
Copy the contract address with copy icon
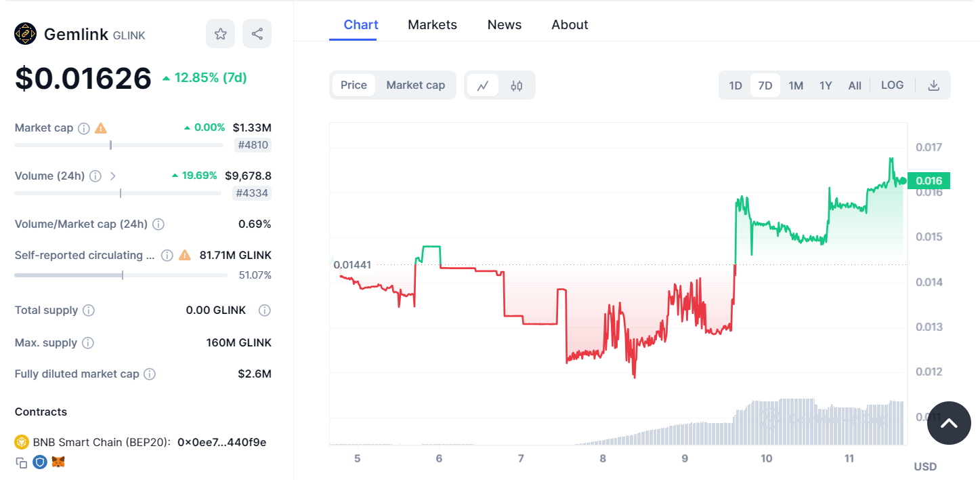tap(22, 462)
